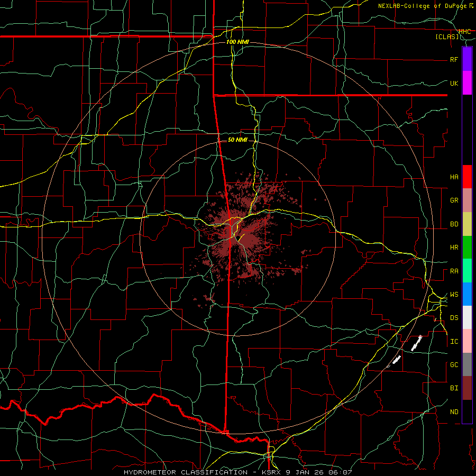Click the green HR legend swatch
This screenshot has height=476, width=476.
tap(467, 248)
